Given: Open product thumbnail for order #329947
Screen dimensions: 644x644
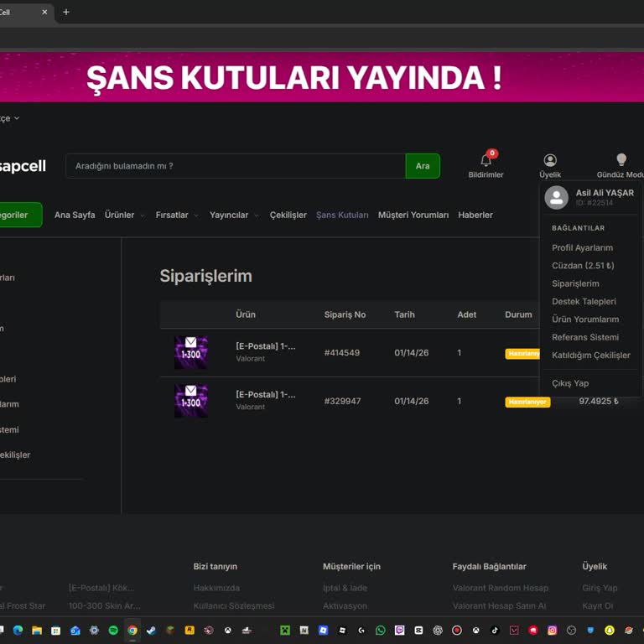Looking at the screenshot, I should (191, 401).
